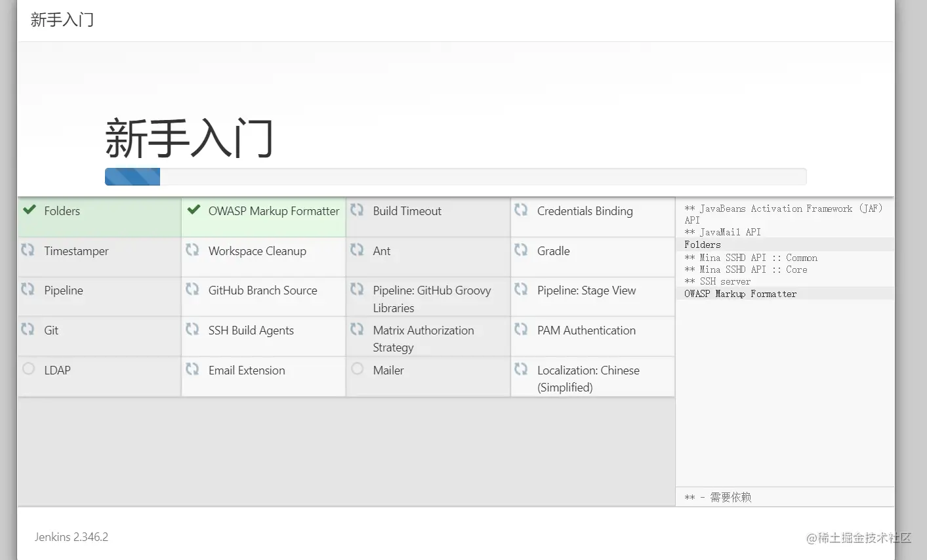Click the JavaBeans Activation Framework log entry
Viewport: 927px width, 560px height.
[783, 214]
